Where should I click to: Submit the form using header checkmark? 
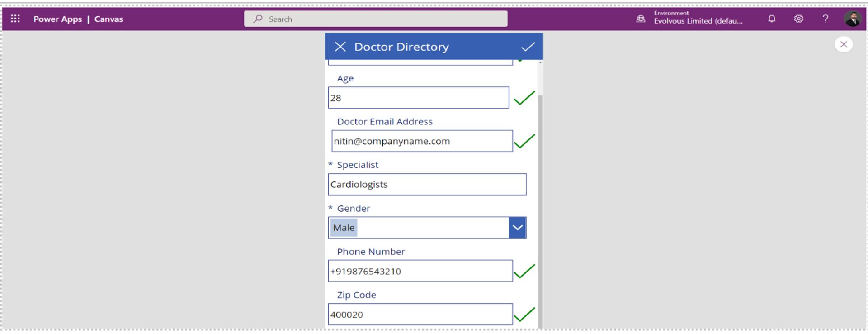click(x=528, y=47)
